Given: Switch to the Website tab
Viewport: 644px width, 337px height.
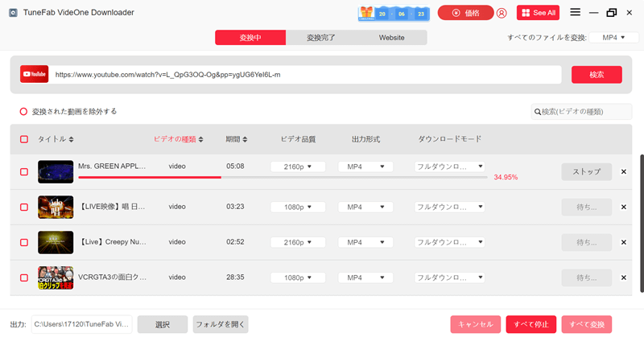Looking at the screenshot, I should (391, 37).
